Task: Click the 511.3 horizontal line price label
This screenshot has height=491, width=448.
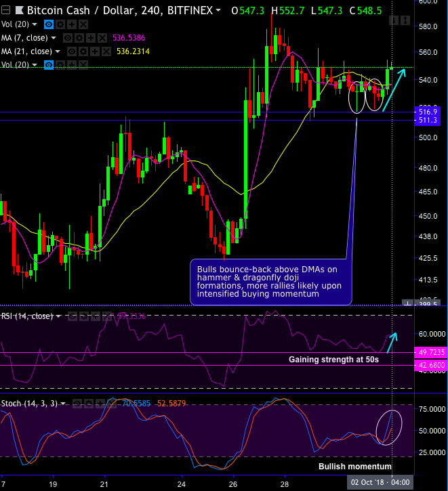Action: tap(428, 121)
